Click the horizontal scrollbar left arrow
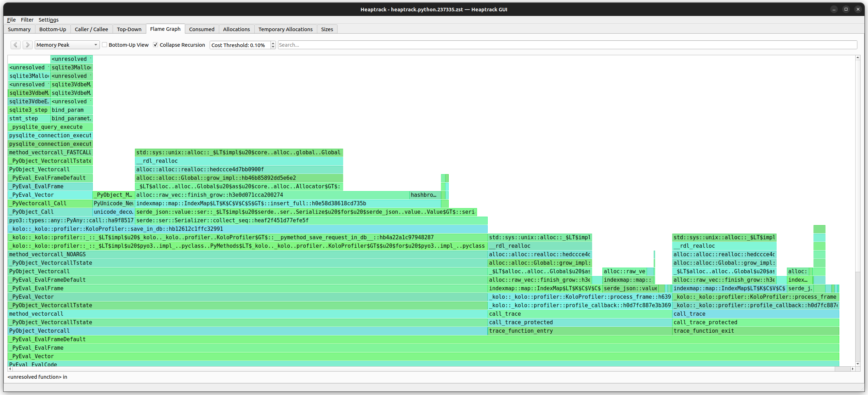Image resolution: width=868 pixels, height=395 pixels. (10, 369)
